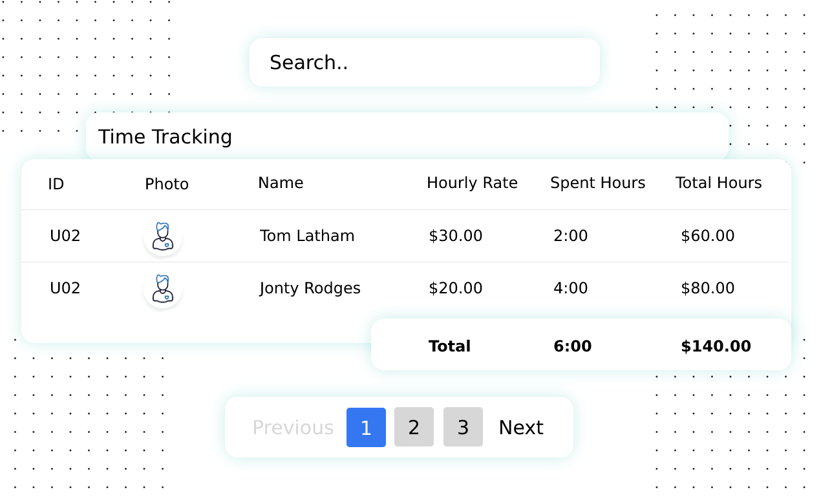The image size is (821, 504).
Task: Click the Previous pagination button
Action: tap(293, 427)
